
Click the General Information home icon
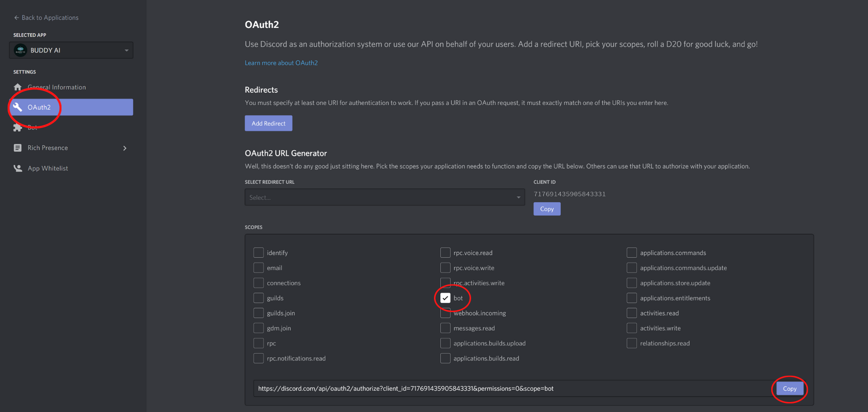(x=18, y=87)
